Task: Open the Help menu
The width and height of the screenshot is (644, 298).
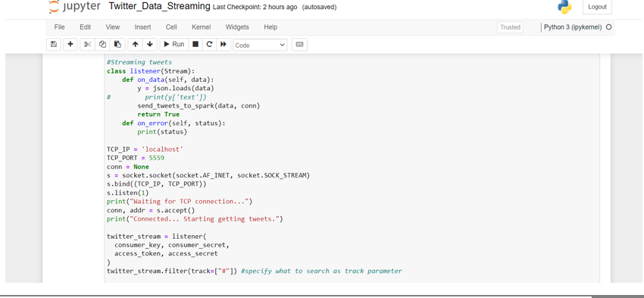Action: (x=270, y=27)
